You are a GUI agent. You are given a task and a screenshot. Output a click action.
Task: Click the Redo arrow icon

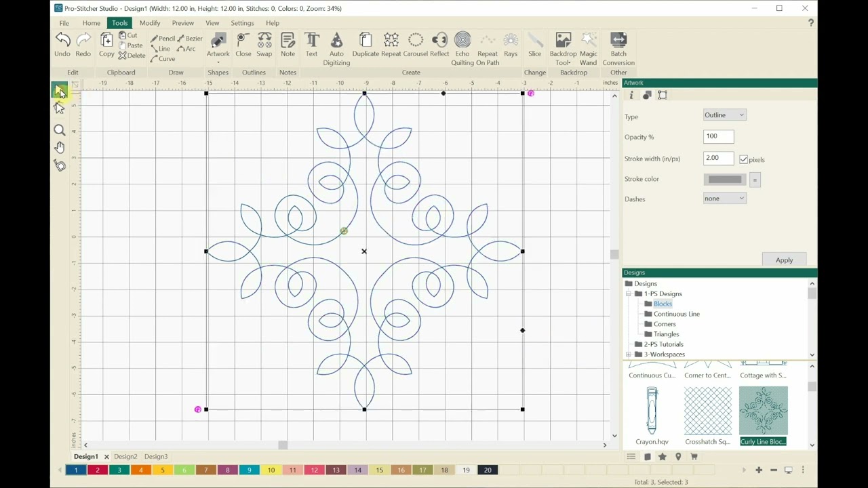pyautogui.click(x=83, y=39)
